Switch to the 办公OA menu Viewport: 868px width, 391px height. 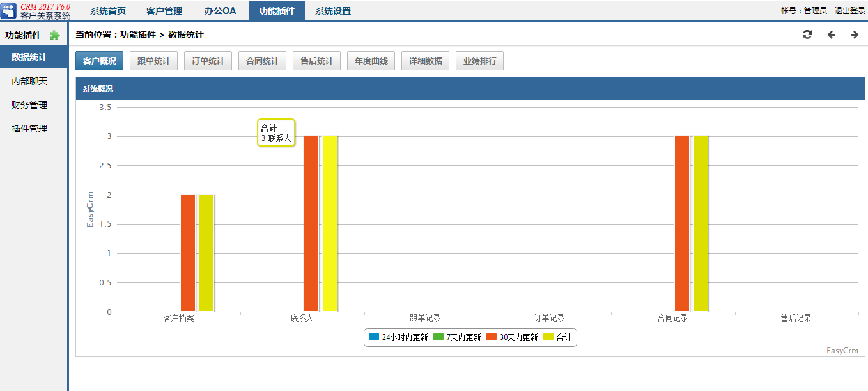[221, 11]
